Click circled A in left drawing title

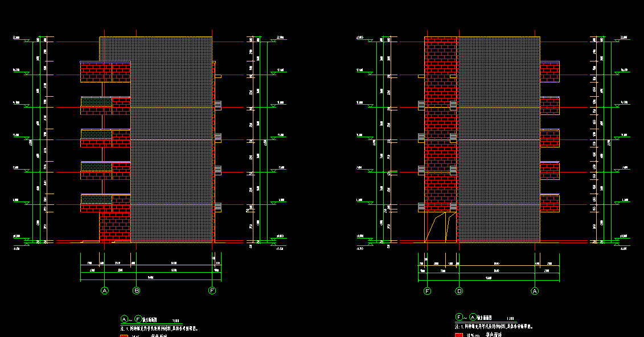[124, 319]
